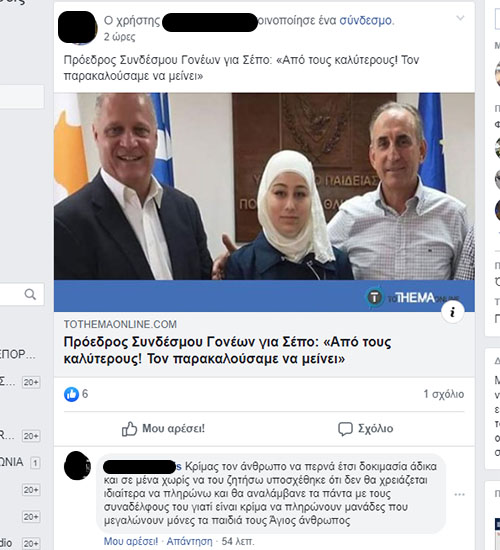Click the 54 λεπ. comment timestamp
Screen dimensions: 500x550
coord(238,541)
